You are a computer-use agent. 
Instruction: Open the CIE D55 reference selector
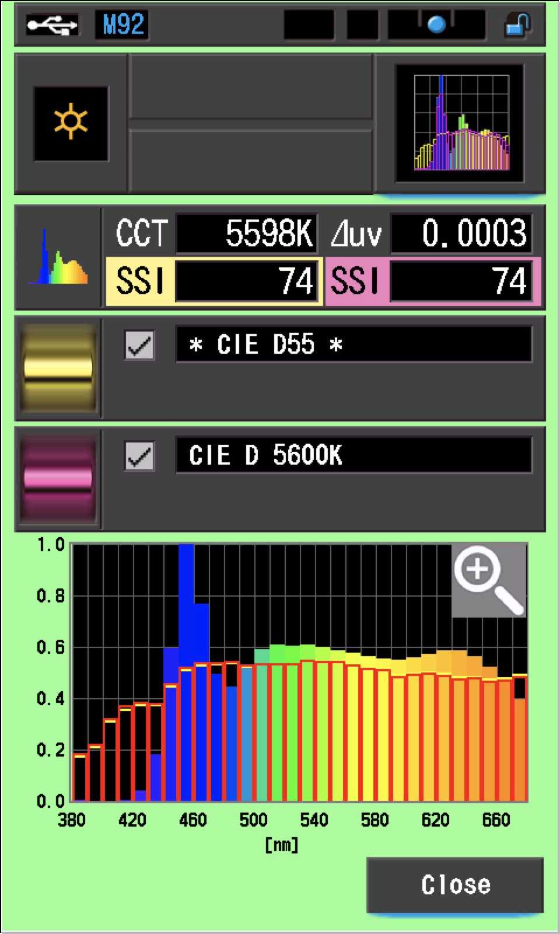point(353,344)
